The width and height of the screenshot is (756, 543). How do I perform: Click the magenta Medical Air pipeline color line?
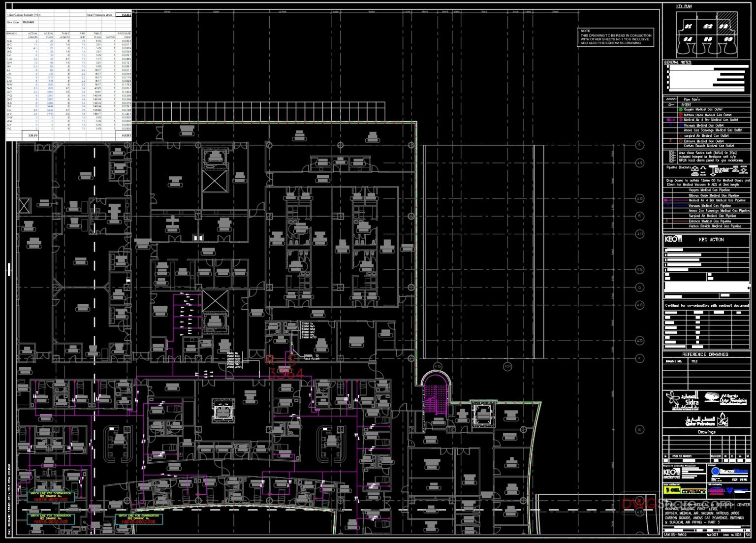click(680, 200)
